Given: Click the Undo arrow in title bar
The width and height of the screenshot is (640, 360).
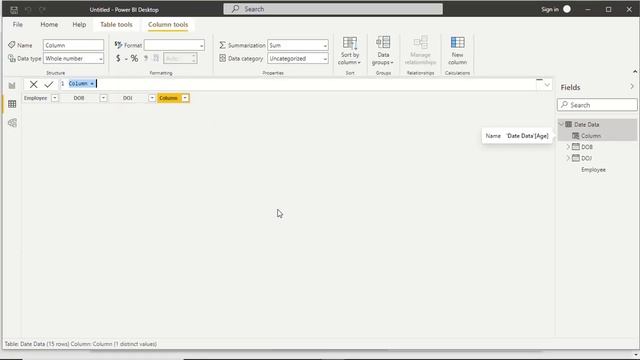Looking at the screenshot, I should click(x=28, y=9).
